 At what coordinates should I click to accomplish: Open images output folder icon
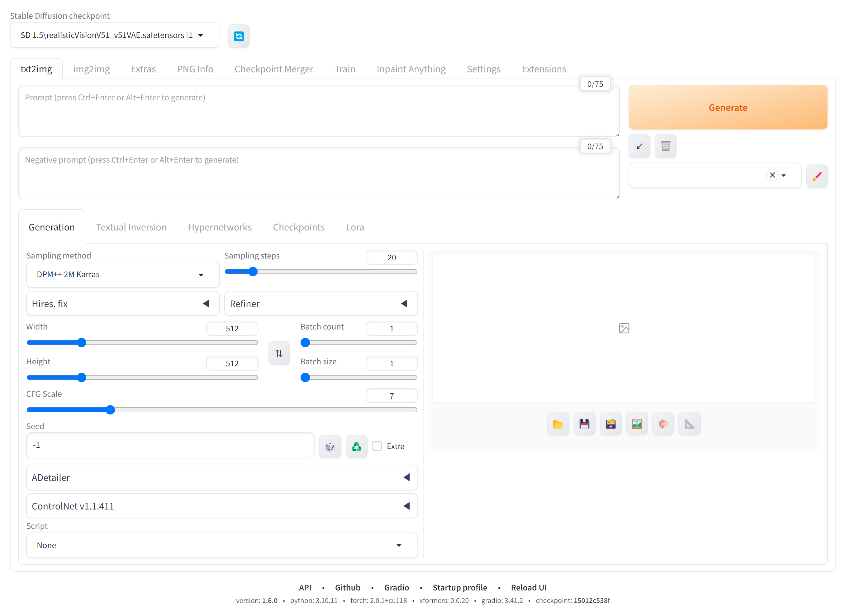[558, 424]
